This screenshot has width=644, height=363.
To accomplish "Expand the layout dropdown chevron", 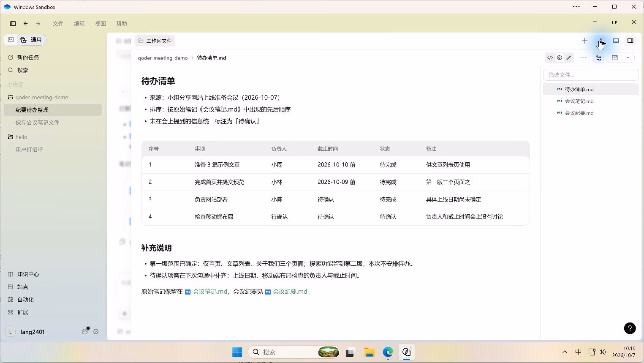I will 628,57.
